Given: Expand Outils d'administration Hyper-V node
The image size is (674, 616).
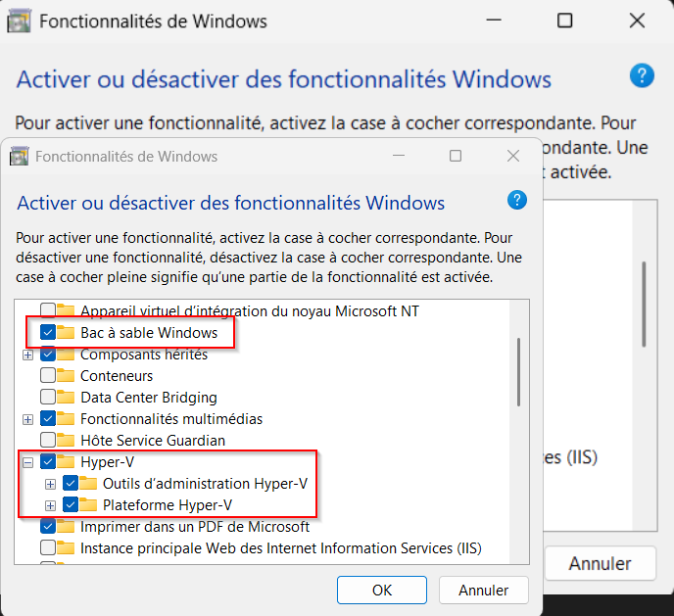Looking at the screenshot, I should click(50, 484).
